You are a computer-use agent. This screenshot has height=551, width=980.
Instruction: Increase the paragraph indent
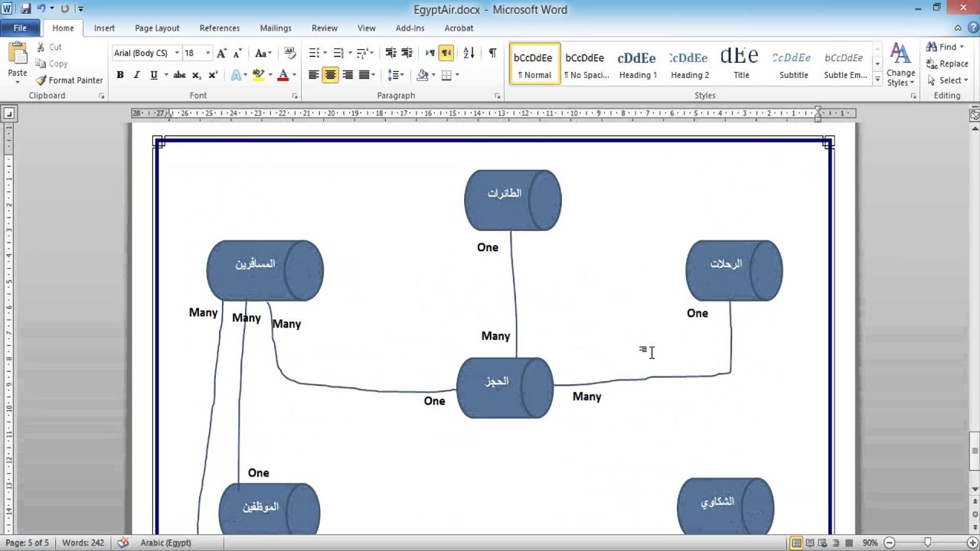407,54
